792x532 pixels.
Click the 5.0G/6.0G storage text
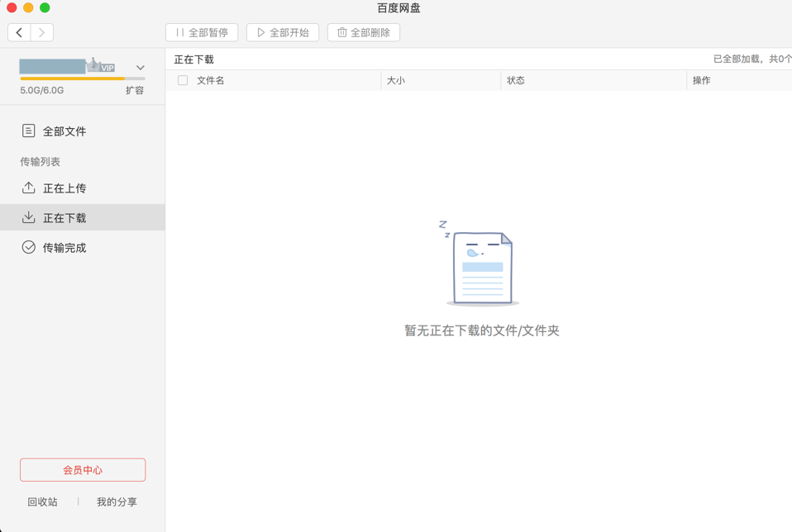(x=42, y=90)
